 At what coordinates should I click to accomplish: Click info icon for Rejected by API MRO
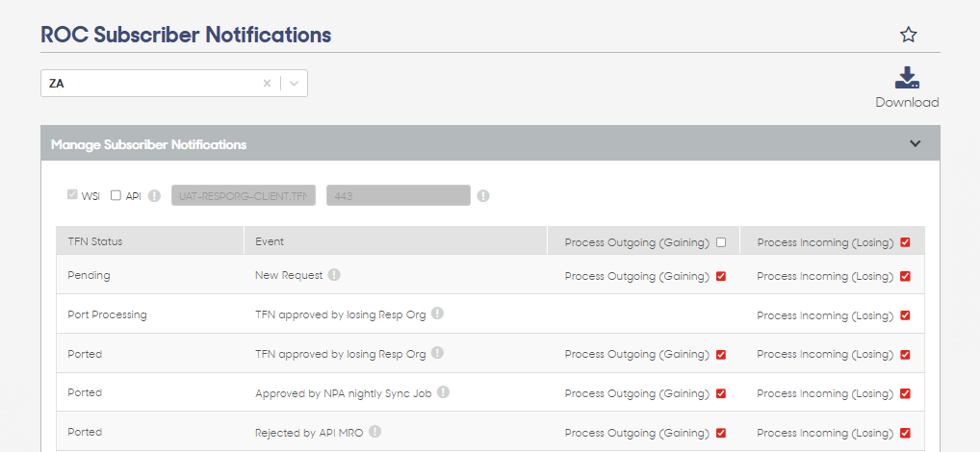pyautogui.click(x=375, y=432)
